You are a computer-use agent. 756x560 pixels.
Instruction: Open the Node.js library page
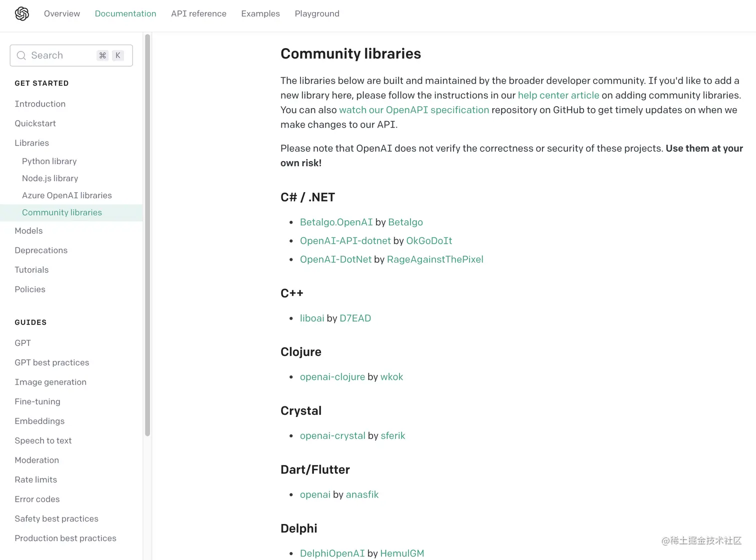(50, 178)
